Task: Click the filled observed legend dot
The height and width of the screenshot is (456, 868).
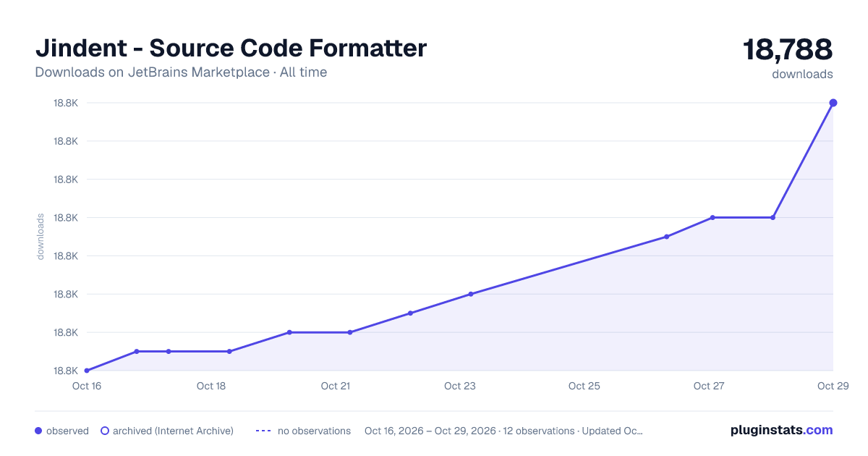Action: tap(38, 431)
